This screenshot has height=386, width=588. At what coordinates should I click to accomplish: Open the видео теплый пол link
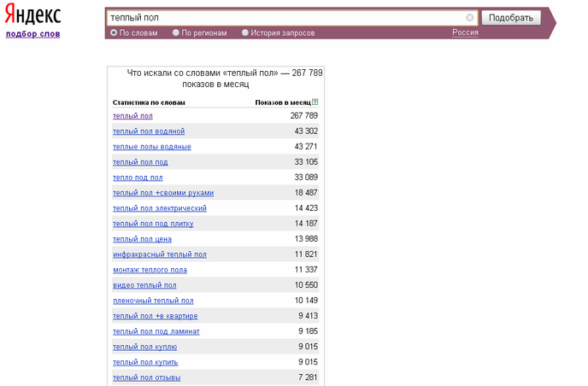tap(144, 285)
